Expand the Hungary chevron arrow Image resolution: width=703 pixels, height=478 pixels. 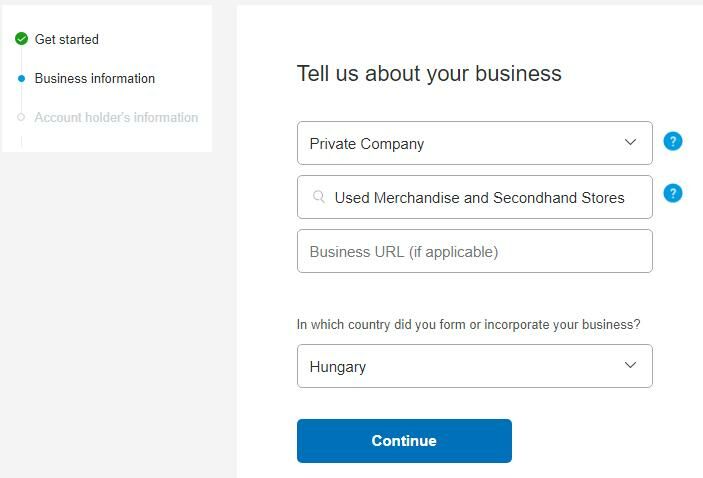point(630,365)
